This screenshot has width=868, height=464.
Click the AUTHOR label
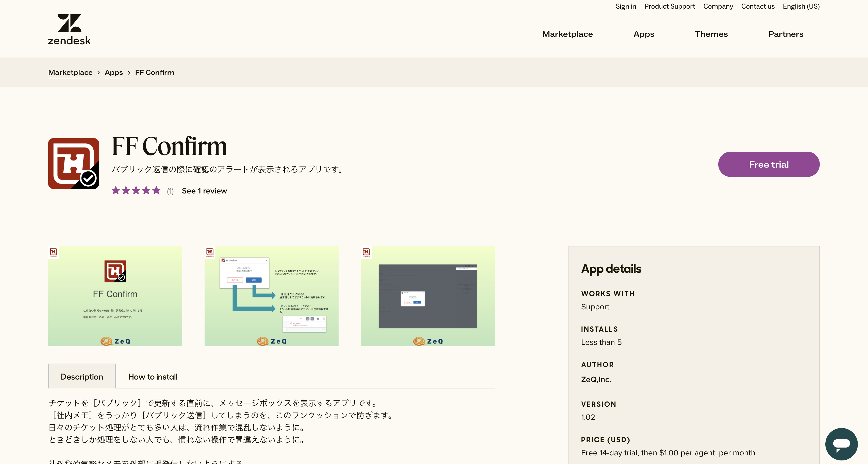click(x=597, y=365)
